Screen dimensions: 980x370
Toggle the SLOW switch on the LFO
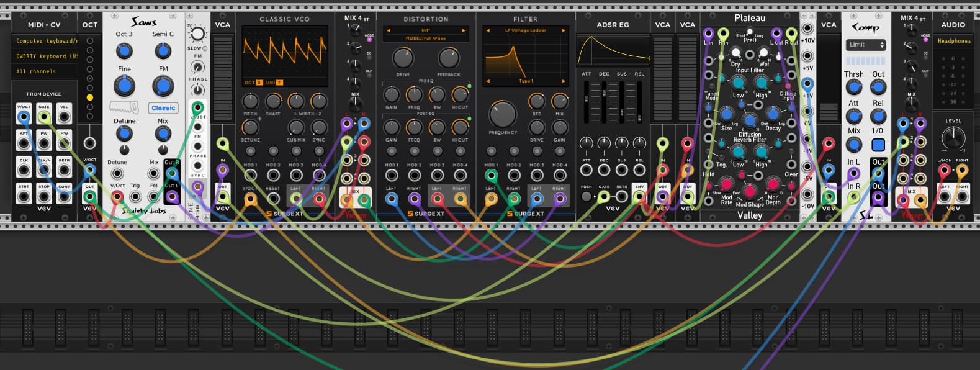[205, 48]
